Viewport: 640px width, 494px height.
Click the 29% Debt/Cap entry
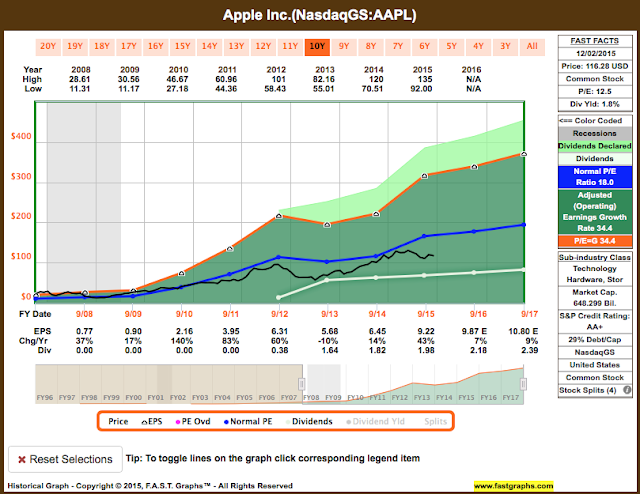click(x=595, y=340)
